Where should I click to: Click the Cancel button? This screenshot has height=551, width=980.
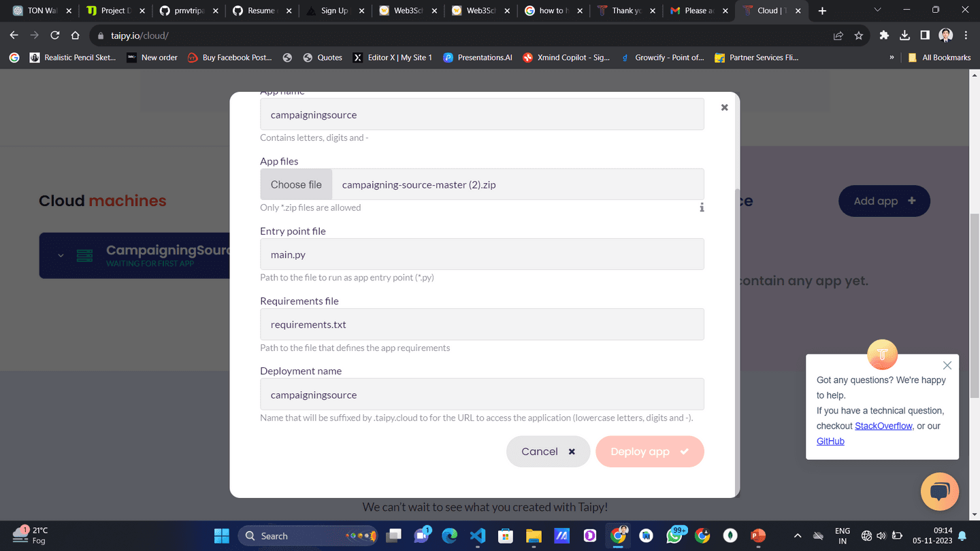pyautogui.click(x=549, y=452)
